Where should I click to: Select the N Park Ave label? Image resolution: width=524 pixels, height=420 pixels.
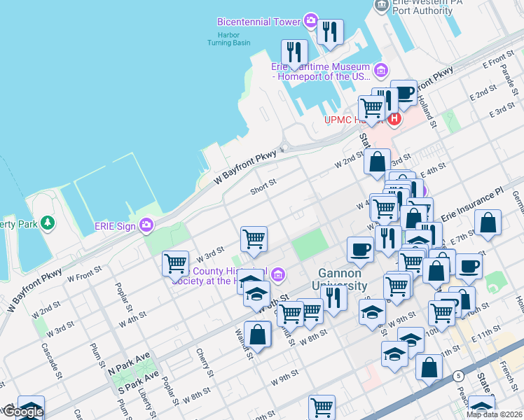click(129, 363)
